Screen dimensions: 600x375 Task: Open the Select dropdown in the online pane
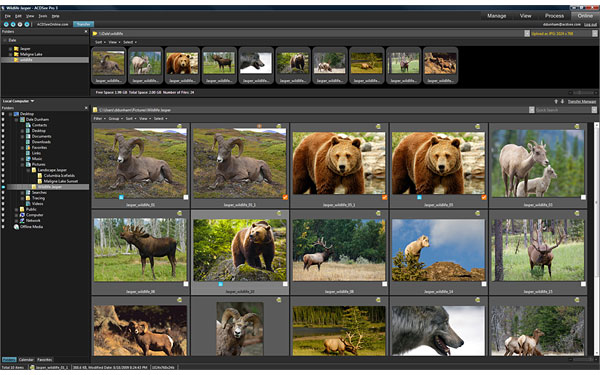click(130, 42)
